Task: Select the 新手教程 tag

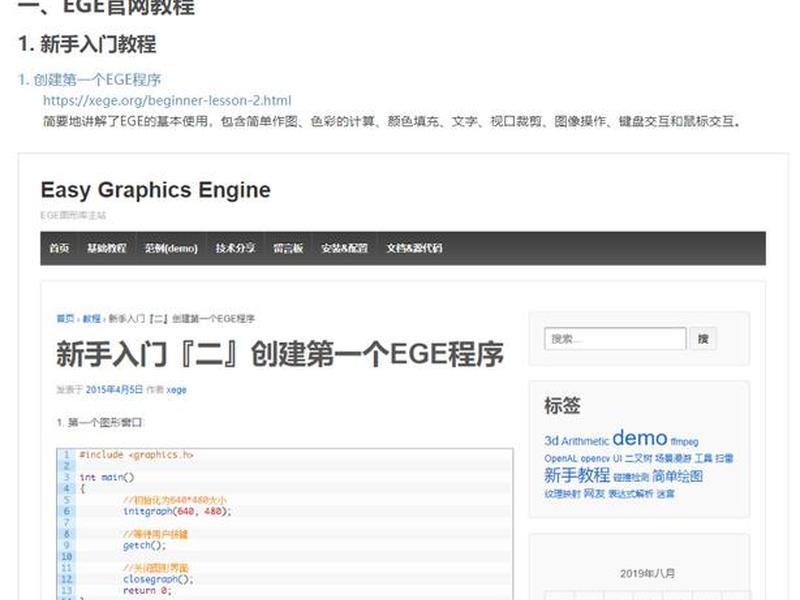Action: click(577, 476)
